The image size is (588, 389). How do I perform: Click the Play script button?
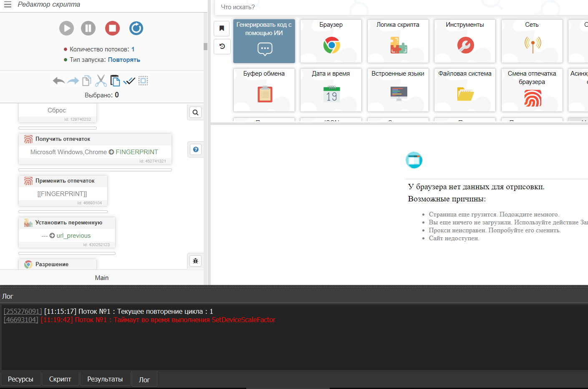click(66, 28)
